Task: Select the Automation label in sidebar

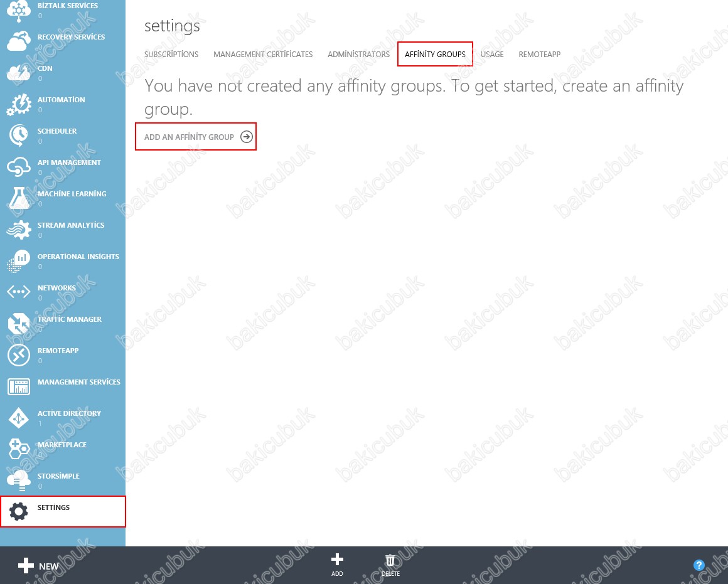Action: point(62,100)
